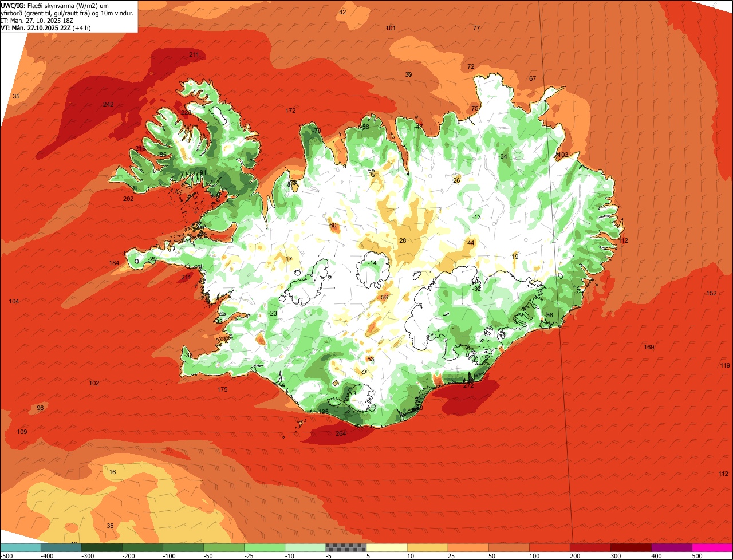Click the heat flux value 16 in the southwest ocean

pos(112,472)
